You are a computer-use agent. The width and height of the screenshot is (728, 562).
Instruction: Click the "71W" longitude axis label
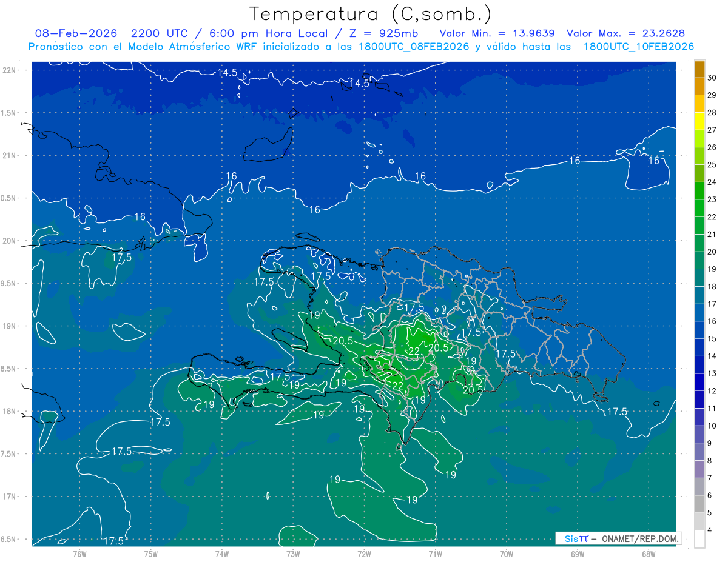[x=435, y=554]
